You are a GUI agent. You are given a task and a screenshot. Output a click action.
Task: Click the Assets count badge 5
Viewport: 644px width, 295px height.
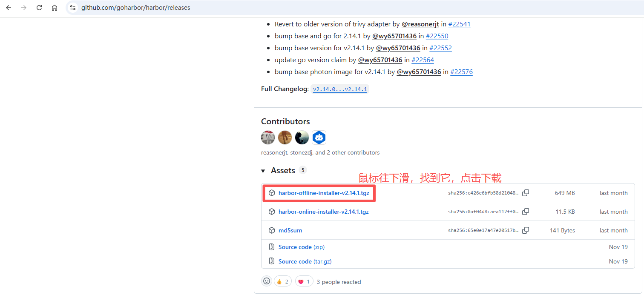[x=303, y=170]
